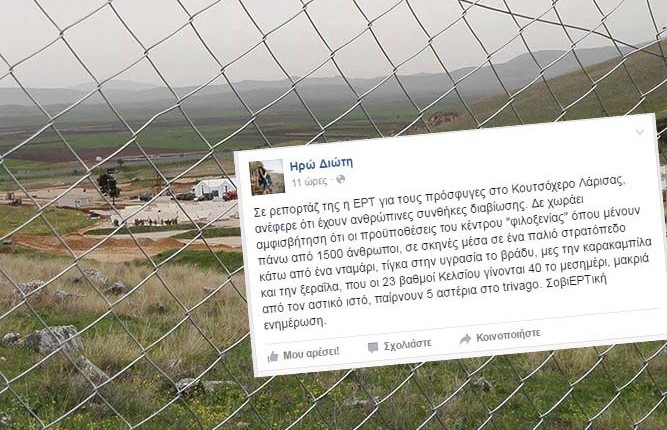Screen dimensions: 667x430
Task: Click the share arrow icon
Action: pos(465,339)
